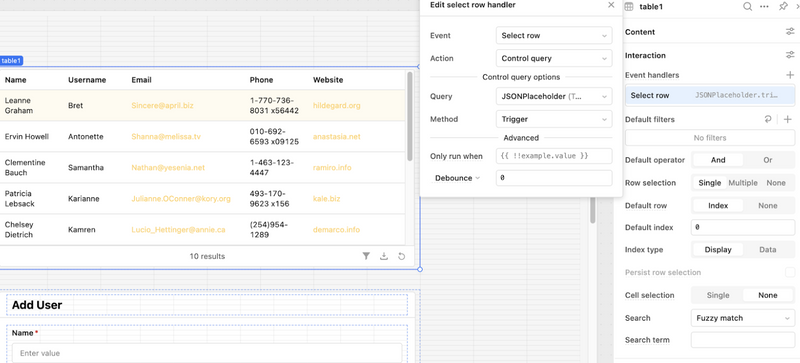800x363 pixels.
Task: Open the Action dropdown showing Control query
Action: tap(554, 58)
